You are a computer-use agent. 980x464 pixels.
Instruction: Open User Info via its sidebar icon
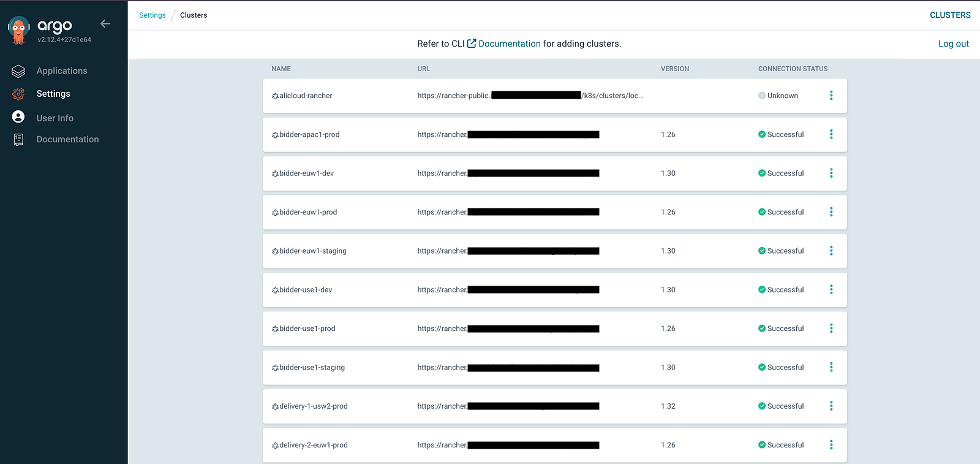(x=18, y=117)
